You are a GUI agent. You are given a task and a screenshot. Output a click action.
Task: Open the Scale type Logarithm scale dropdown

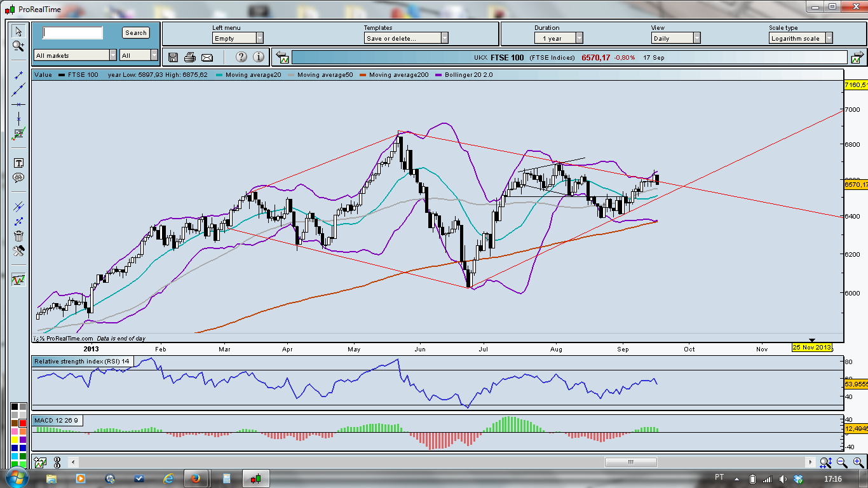800,38
